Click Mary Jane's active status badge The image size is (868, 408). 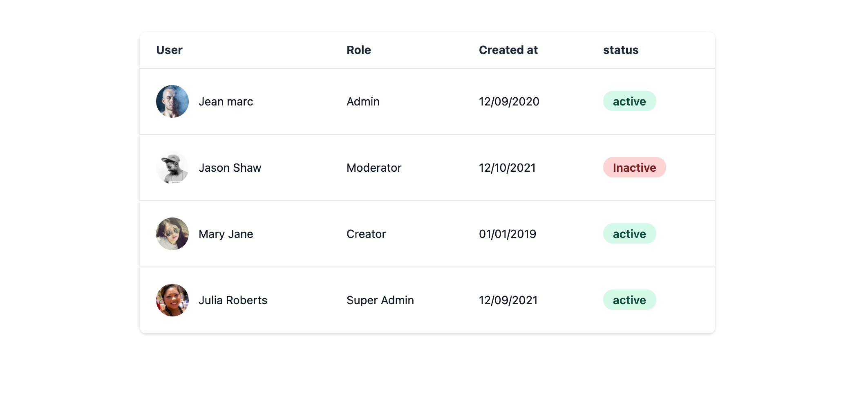pos(629,234)
